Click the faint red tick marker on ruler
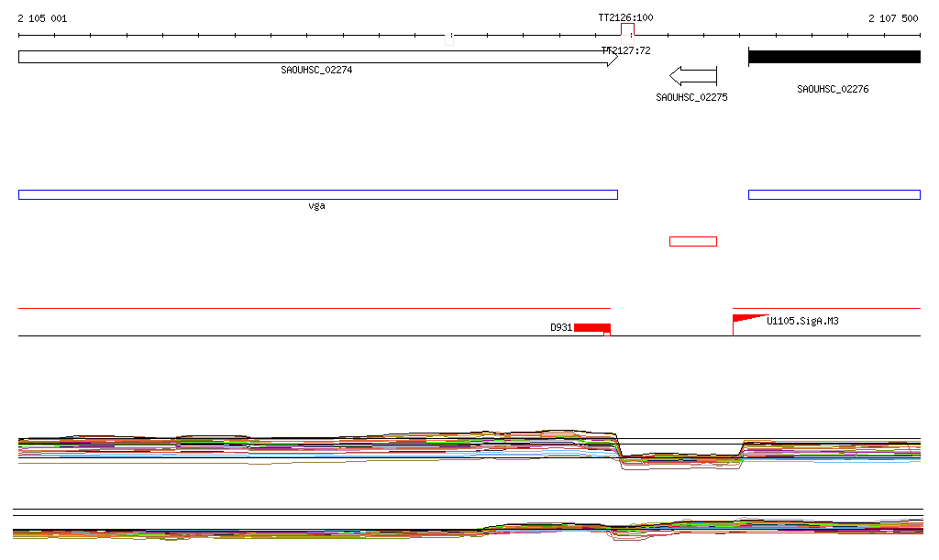This screenshot has width=939, height=560. [x=448, y=38]
